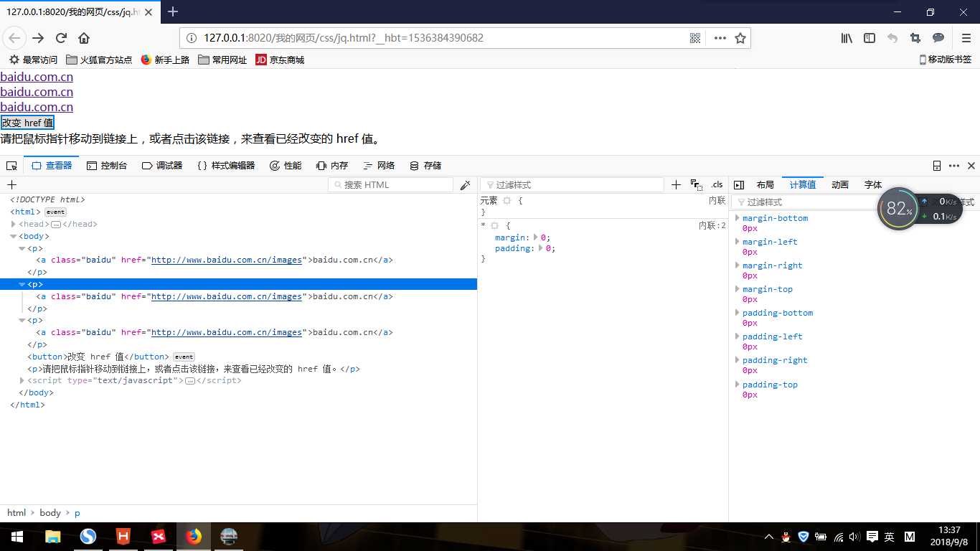
Task: Open File Explorer from the taskbar
Action: click(x=52, y=537)
